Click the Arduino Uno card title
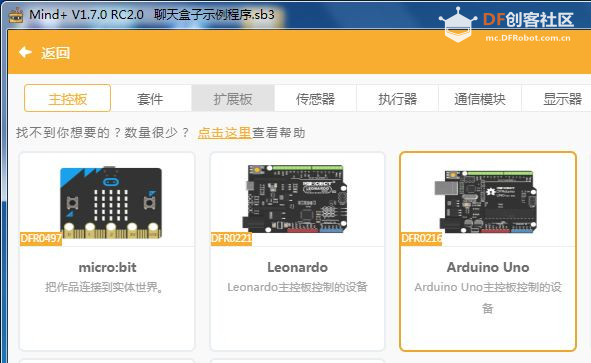Image resolution: width=591 pixels, height=363 pixels. pos(488,267)
